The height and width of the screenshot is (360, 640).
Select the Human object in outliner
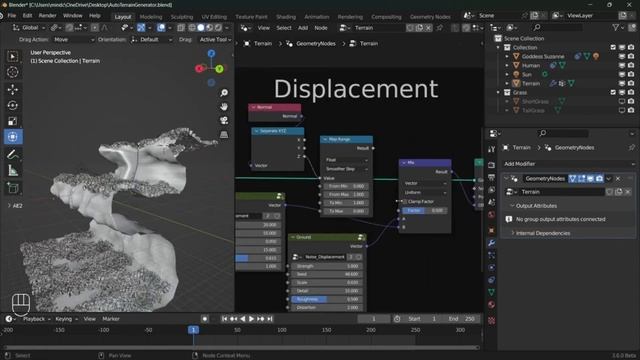click(x=531, y=65)
